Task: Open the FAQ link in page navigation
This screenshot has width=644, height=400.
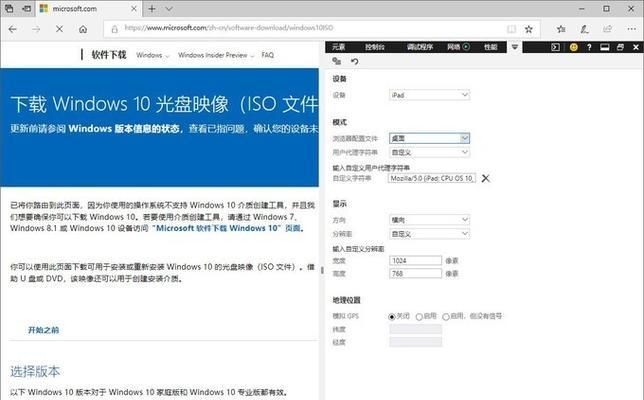Action: (x=267, y=55)
